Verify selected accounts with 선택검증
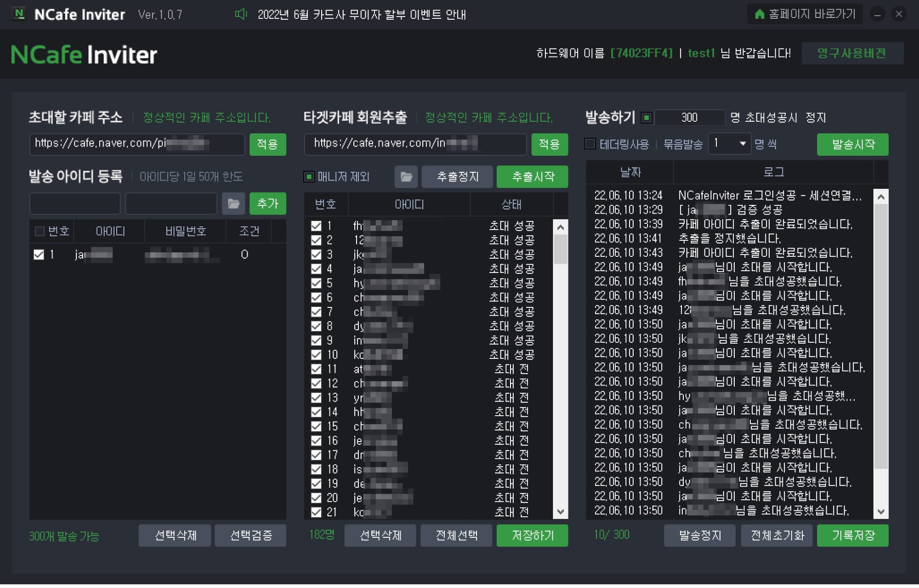919x588 pixels. pos(250,536)
